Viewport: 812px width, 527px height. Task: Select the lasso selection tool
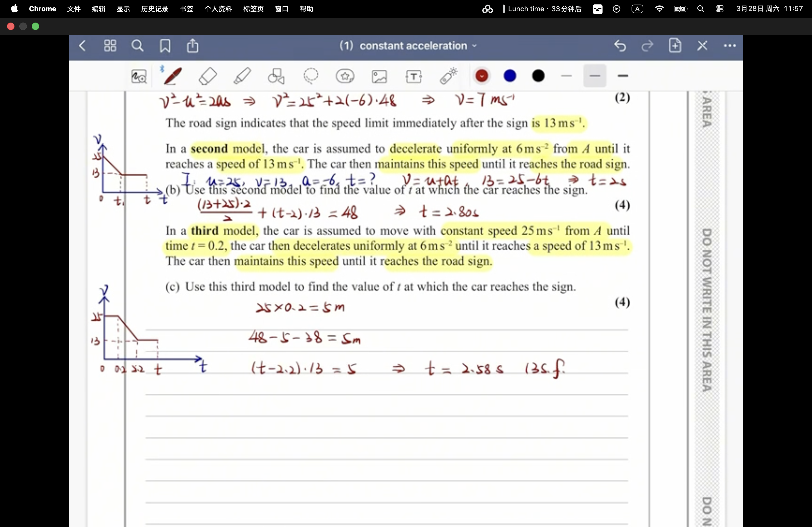(311, 76)
